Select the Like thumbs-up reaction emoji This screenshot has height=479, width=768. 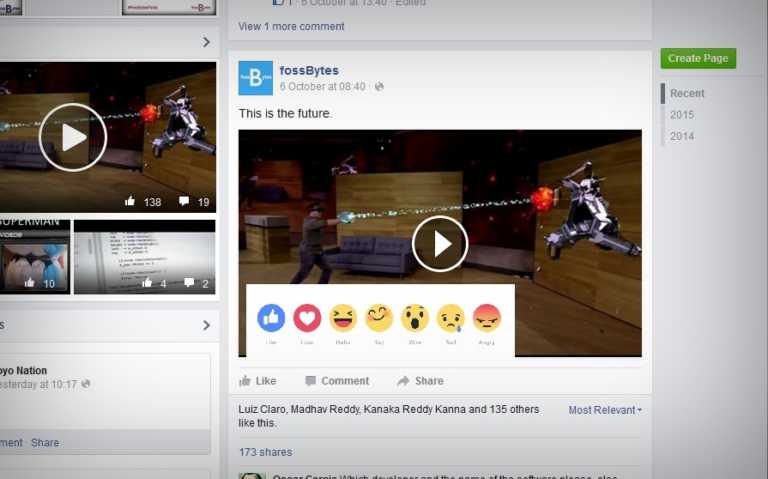tap(271, 318)
